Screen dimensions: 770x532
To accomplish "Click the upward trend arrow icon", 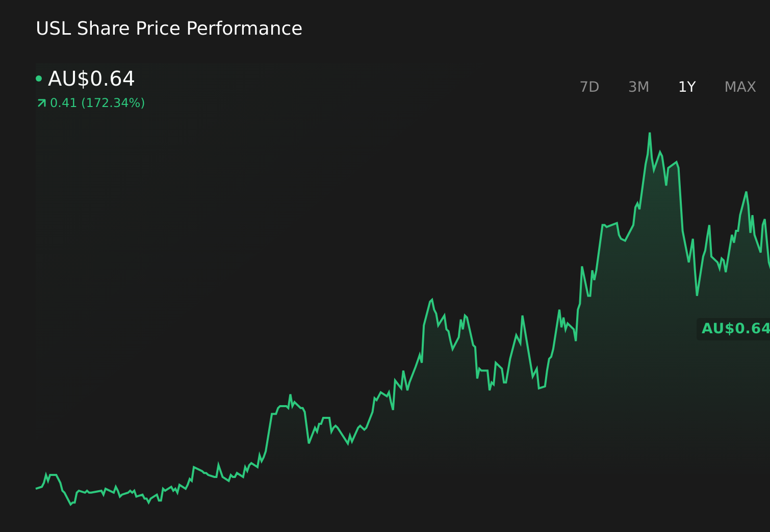I will click(41, 102).
